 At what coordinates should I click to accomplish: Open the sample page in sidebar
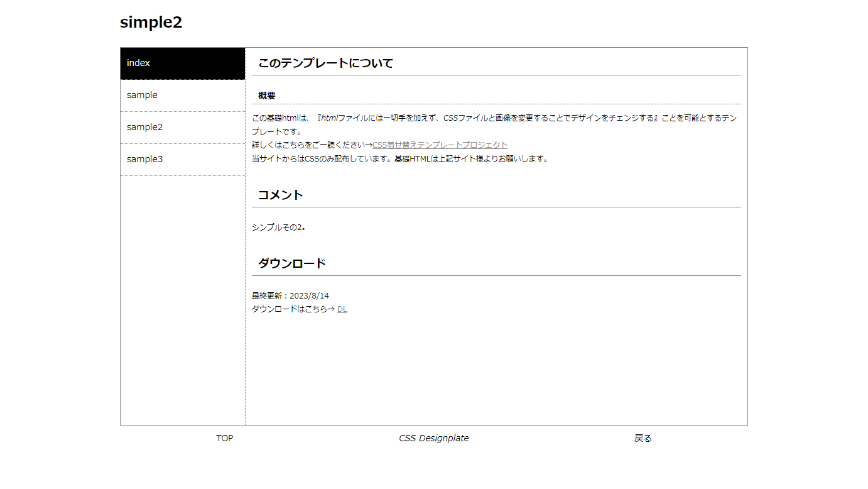tap(182, 96)
